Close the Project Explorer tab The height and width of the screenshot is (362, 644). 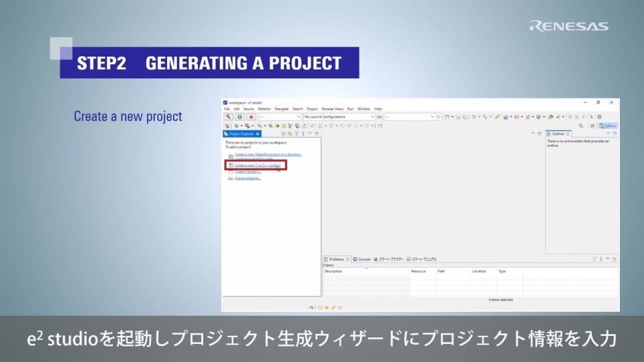[258, 134]
